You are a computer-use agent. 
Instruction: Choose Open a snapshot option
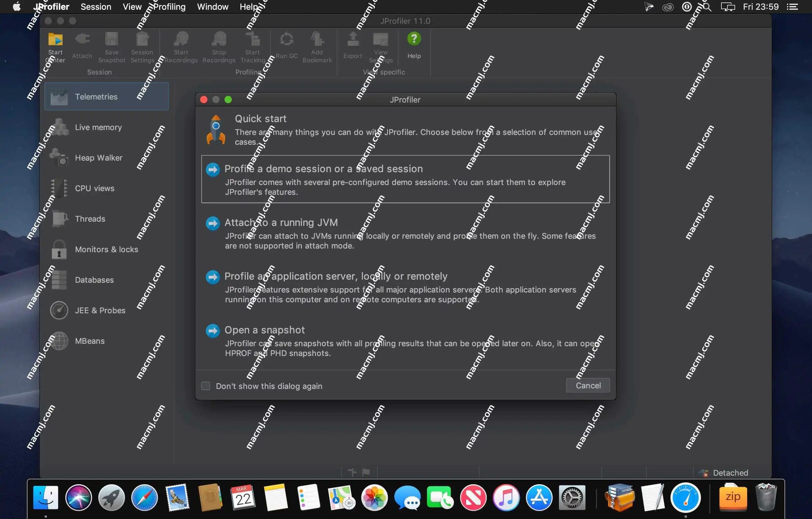tap(405, 341)
